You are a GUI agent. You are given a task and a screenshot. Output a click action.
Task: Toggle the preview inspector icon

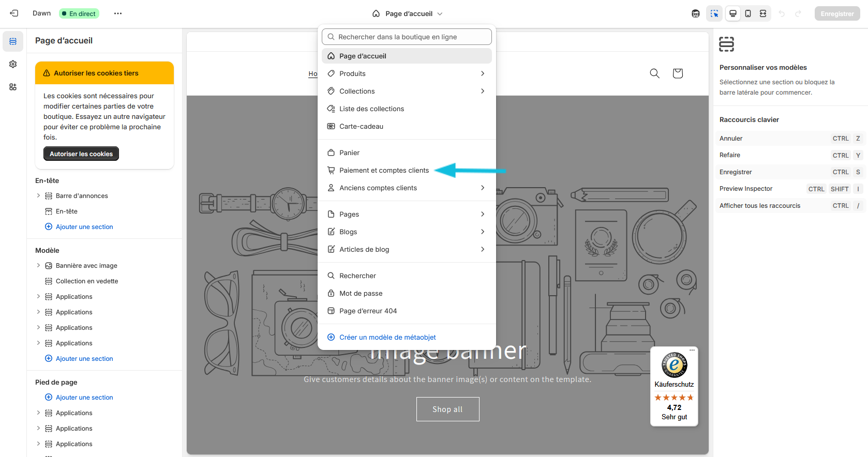click(x=714, y=13)
